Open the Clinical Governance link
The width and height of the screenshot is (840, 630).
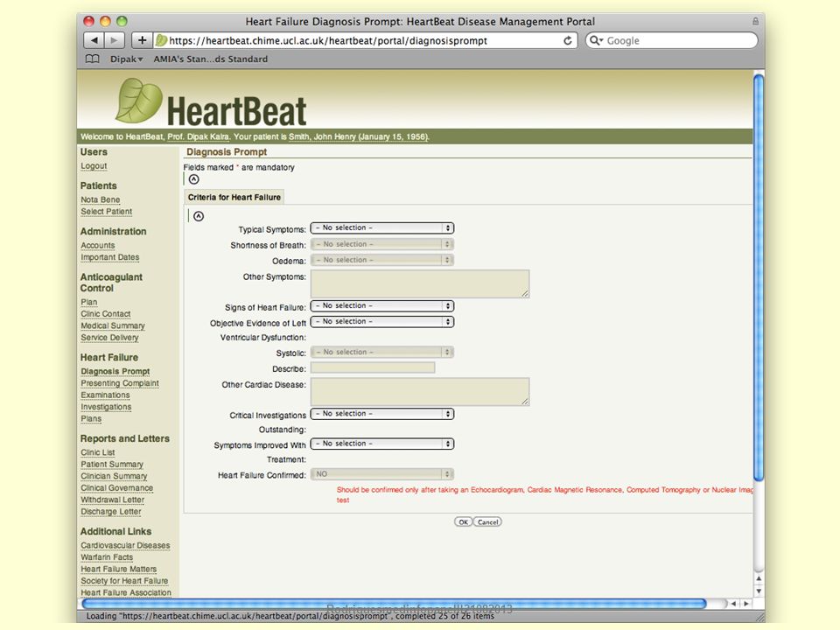pyautogui.click(x=116, y=488)
